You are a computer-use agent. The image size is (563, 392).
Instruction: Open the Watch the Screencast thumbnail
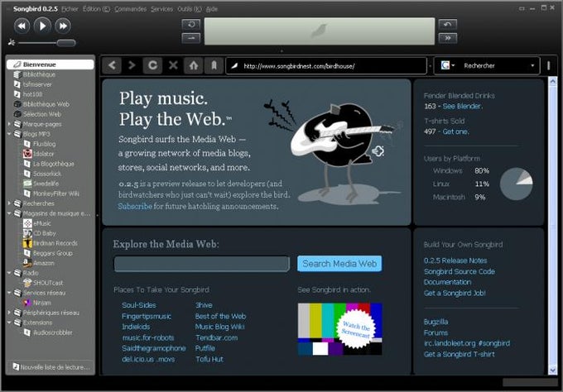tap(339, 329)
